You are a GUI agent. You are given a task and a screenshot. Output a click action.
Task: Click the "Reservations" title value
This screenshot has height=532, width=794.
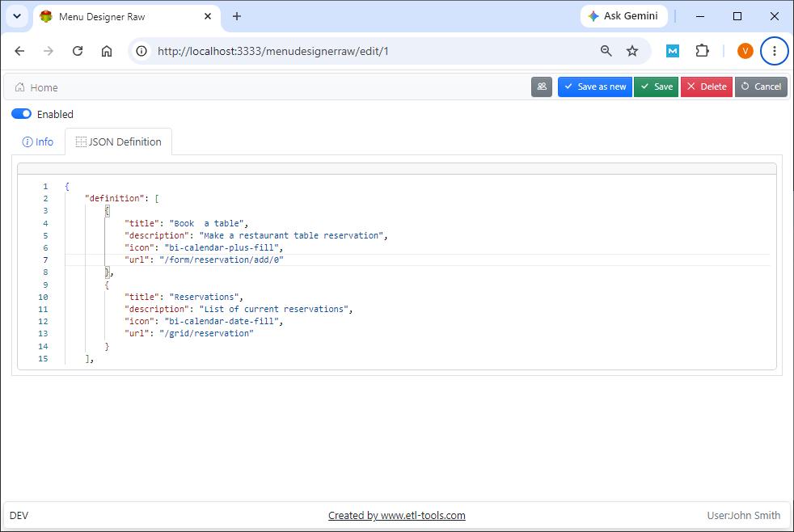(204, 297)
